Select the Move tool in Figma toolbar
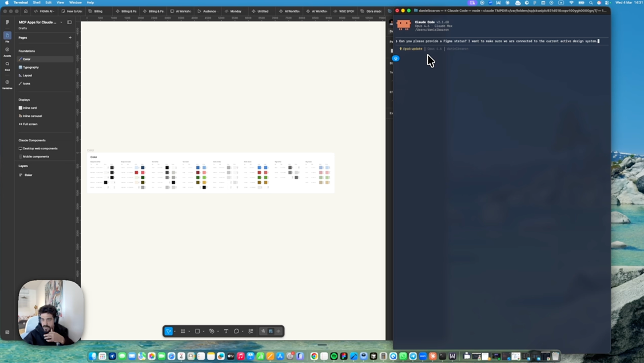The width and height of the screenshot is (644, 363). click(x=168, y=332)
